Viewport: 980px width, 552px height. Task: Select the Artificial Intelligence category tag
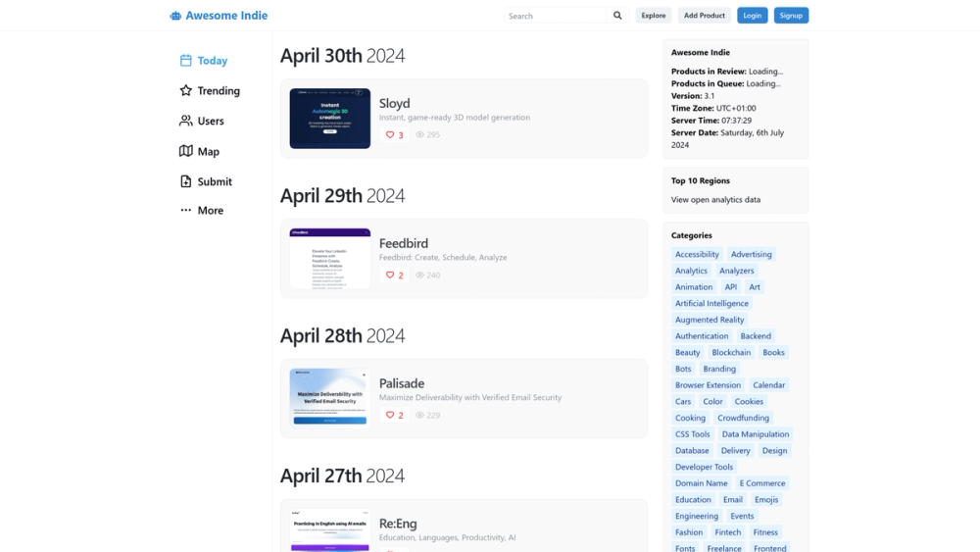coord(711,303)
